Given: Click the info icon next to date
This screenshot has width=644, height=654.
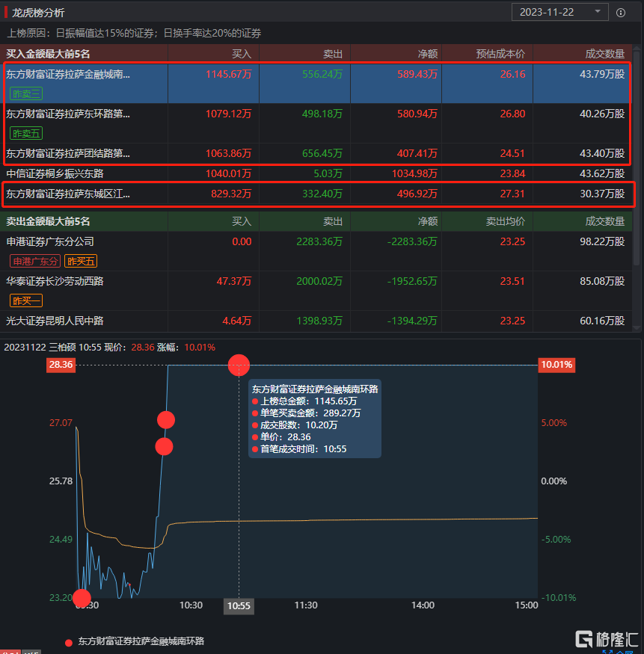Looking at the screenshot, I should 621,13.
